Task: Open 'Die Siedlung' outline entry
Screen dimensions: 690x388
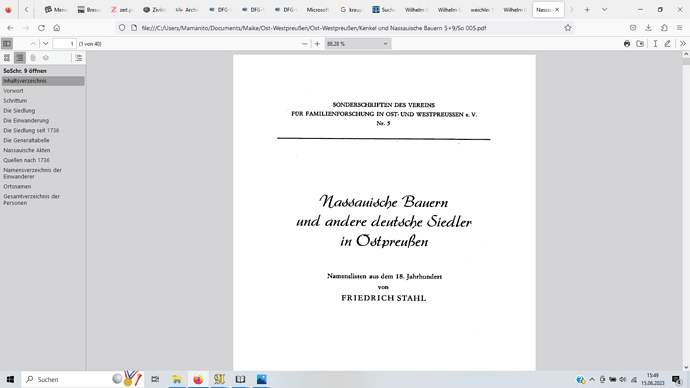Action: (19, 110)
